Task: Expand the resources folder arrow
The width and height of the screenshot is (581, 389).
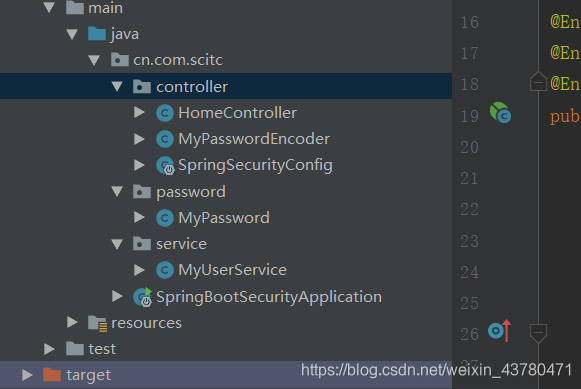Action: click(72, 322)
